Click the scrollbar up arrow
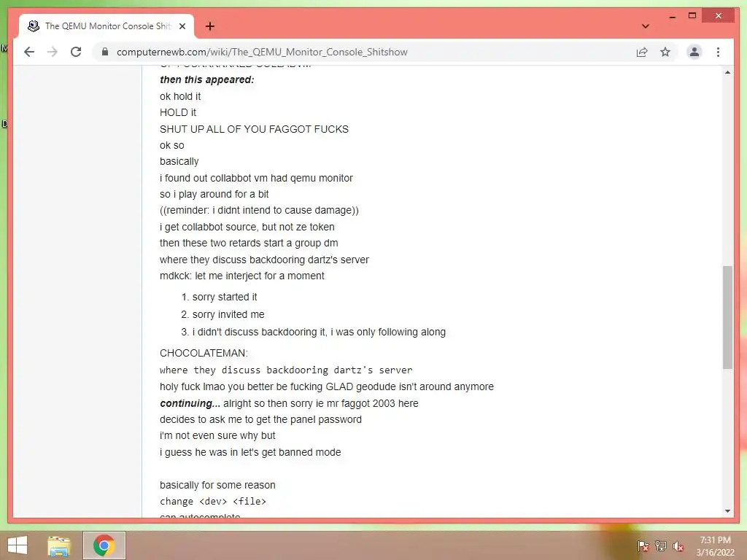This screenshot has height=560, width=747. coord(727,72)
